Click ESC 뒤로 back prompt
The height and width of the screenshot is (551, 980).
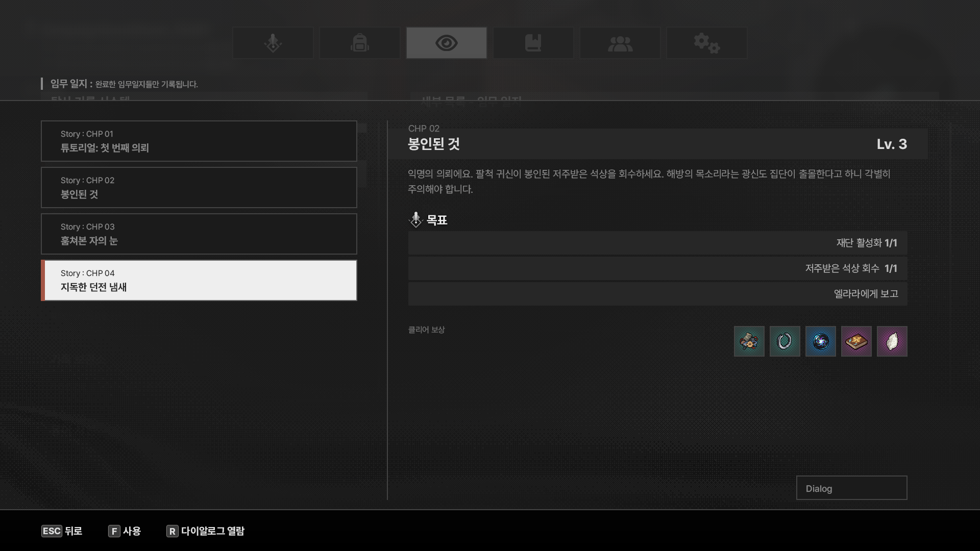pos(62,531)
